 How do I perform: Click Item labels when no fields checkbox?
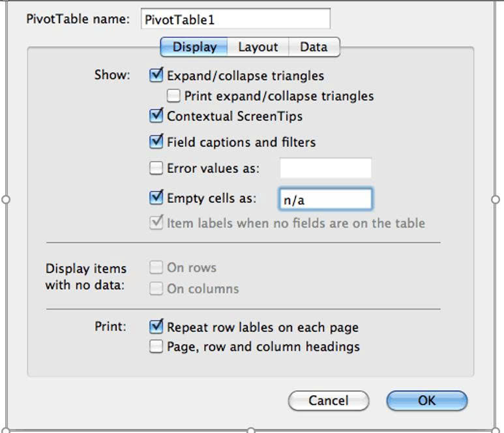[156, 223]
